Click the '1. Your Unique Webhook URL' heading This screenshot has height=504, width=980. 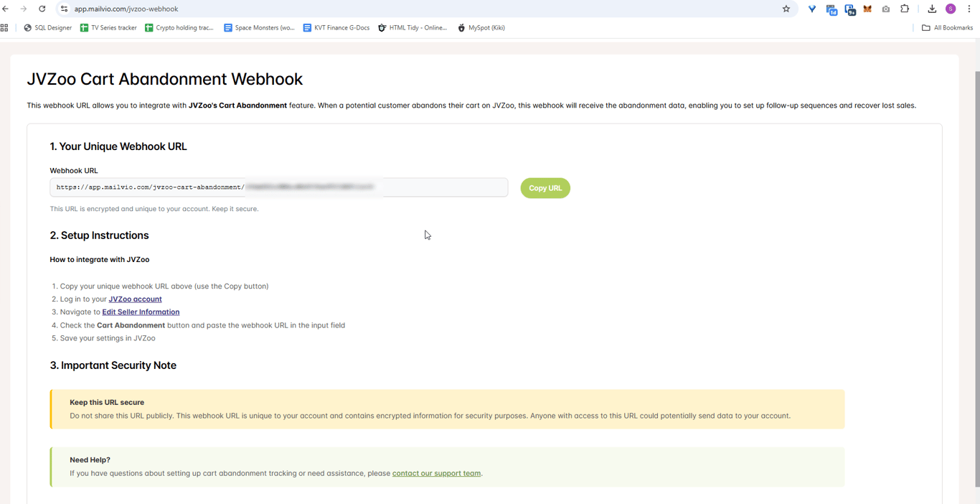pyautogui.click(x=118, y=146)
